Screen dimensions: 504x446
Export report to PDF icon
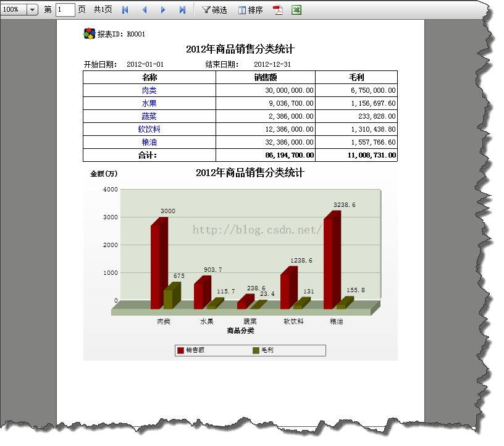278,10
